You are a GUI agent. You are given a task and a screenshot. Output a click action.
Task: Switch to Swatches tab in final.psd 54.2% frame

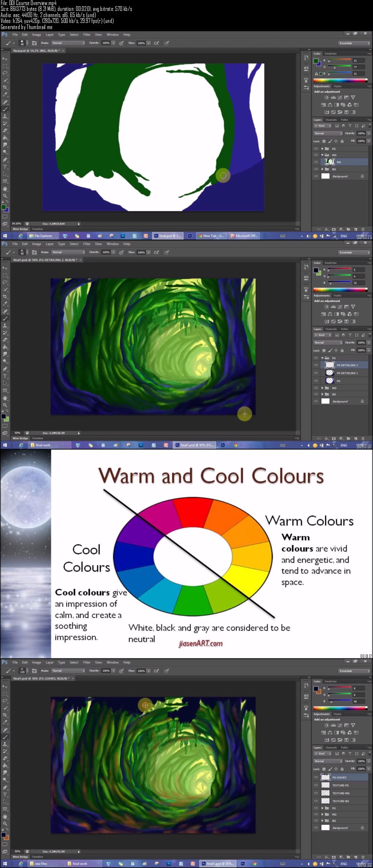click(x=330, y=53)
